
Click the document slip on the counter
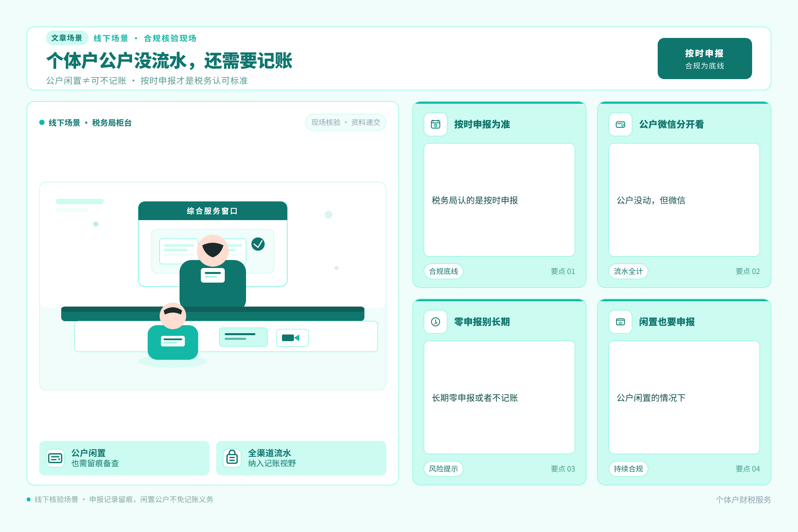tap(243, 337)
